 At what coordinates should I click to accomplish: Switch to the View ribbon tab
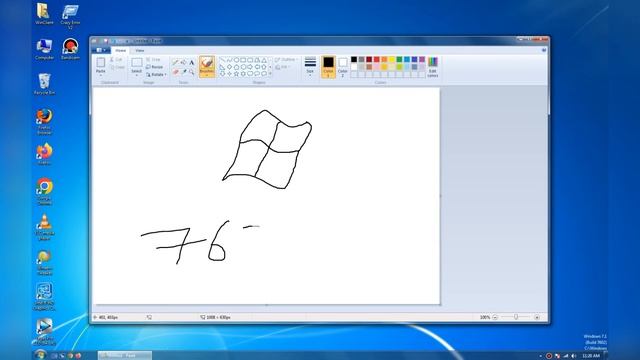coord(140,50)
